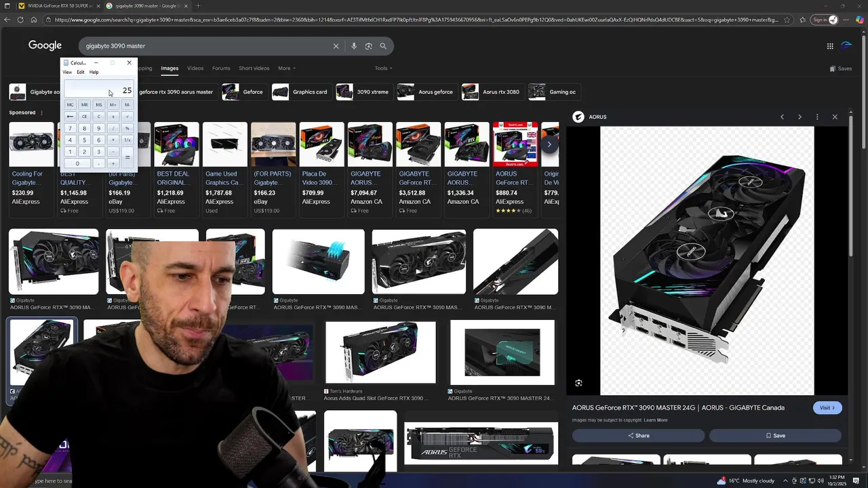
Task: Open the Learn More copyright link
Action: [x=656, y=420]
